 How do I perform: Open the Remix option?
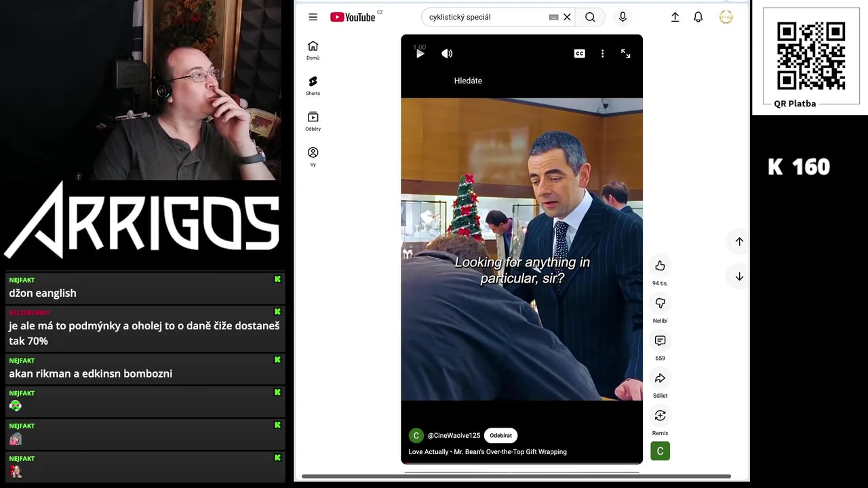(x=660, y=415)
